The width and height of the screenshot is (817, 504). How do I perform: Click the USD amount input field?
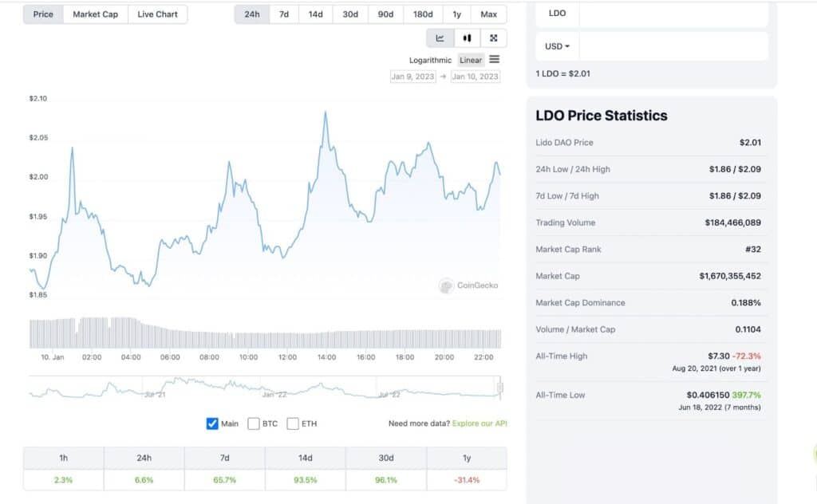tap(673, 46)
